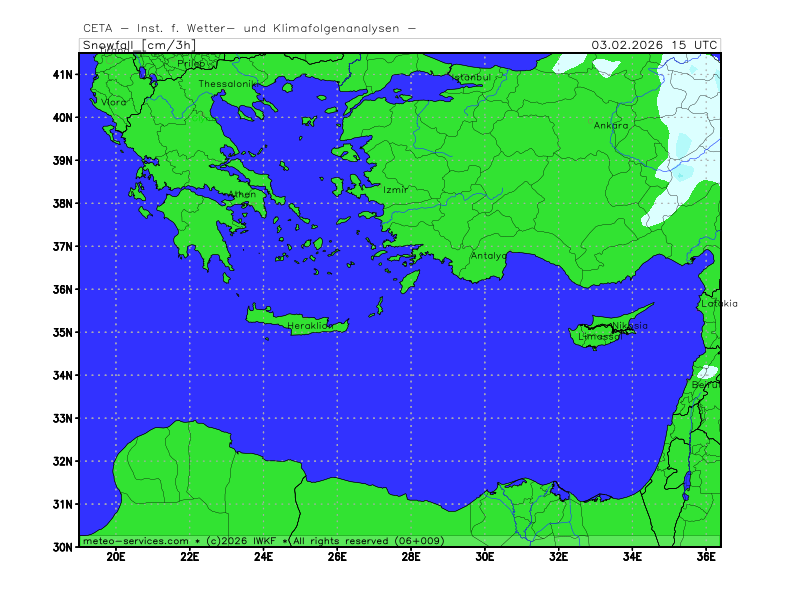The width and height of the screenshot is (800, 600).
Task: Click the 41N latitude axis label
Action: (63, 74)
